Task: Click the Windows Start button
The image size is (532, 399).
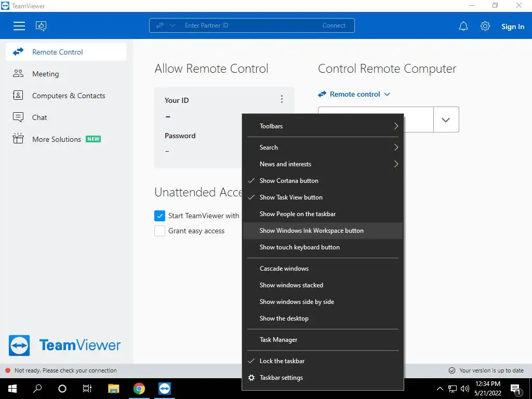Action: pos(12,389)
